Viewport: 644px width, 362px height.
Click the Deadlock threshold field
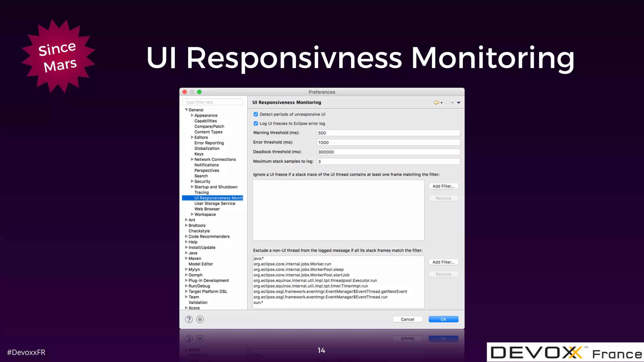pos(388,152)
